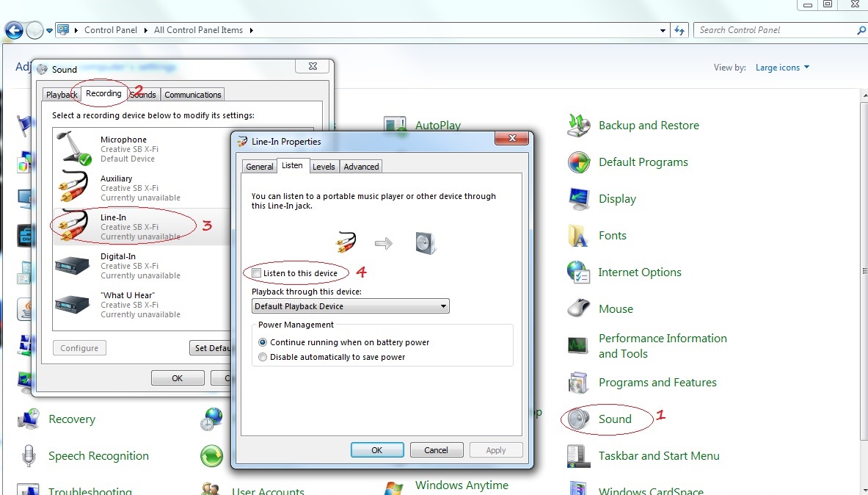Screen dimensions: 868x495
Task: Click the Backup and Restore icon
Action: (x=579, y=126)
